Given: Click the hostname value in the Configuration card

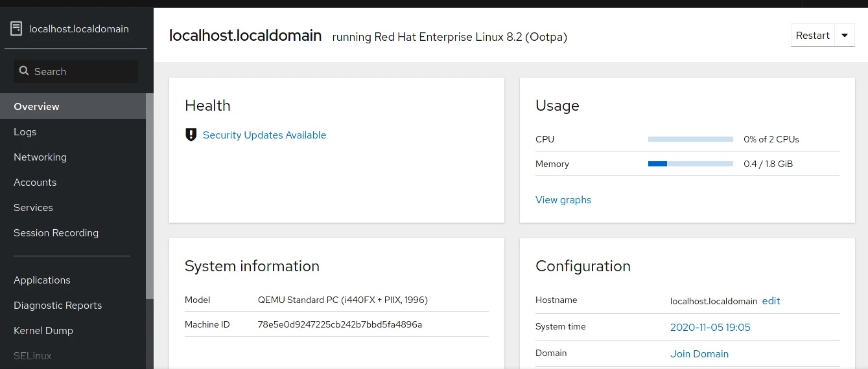Looking at the screenshot, I should [714, 301].
